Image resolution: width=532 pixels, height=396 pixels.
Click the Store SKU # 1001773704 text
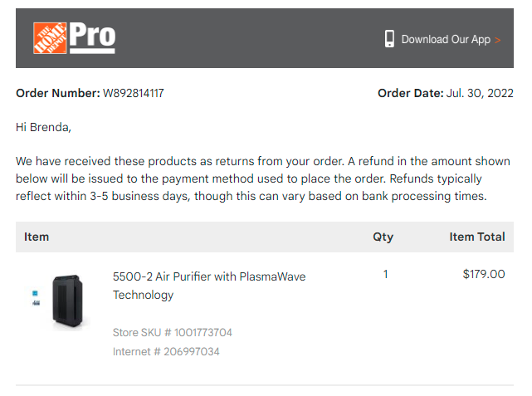coord(173,332)
